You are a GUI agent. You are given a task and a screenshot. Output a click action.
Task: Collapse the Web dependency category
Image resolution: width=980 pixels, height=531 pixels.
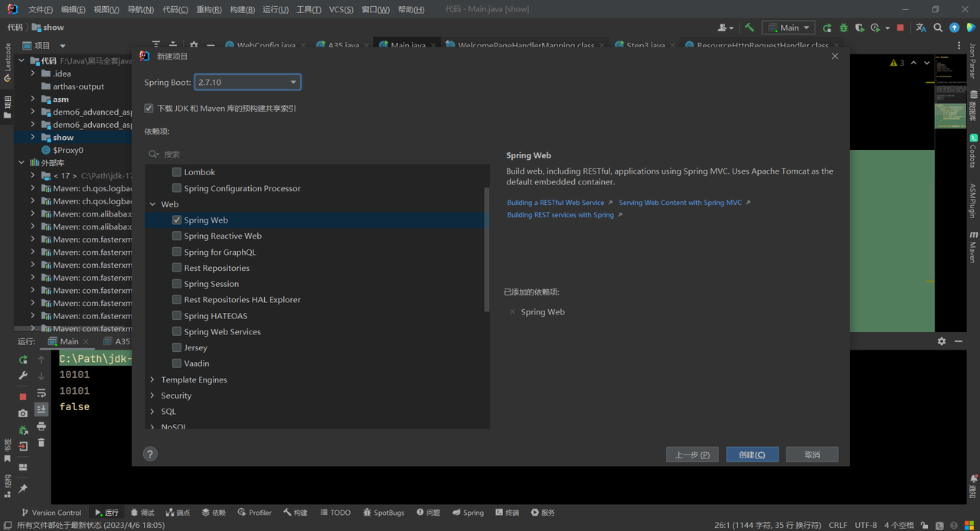[152, 204]
